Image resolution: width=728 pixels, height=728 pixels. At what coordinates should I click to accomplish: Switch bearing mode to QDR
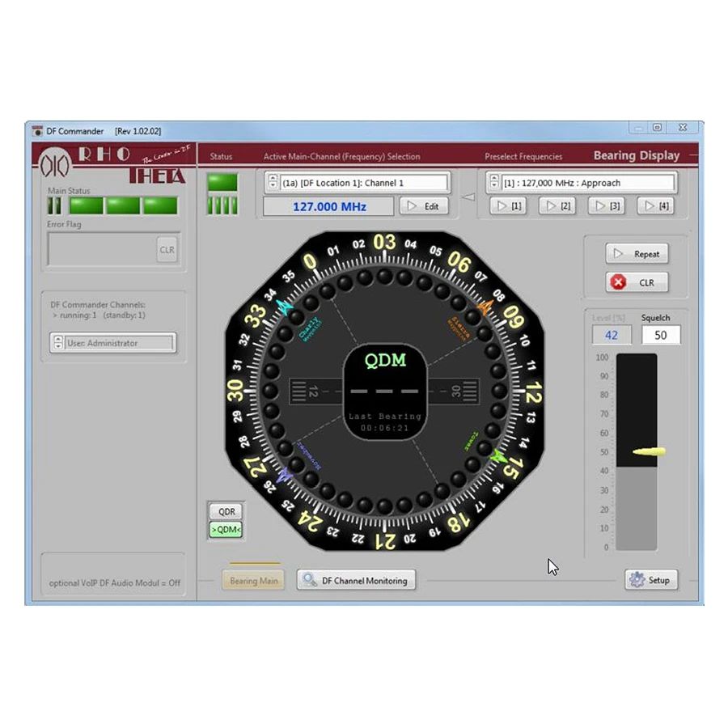point(226,512)
